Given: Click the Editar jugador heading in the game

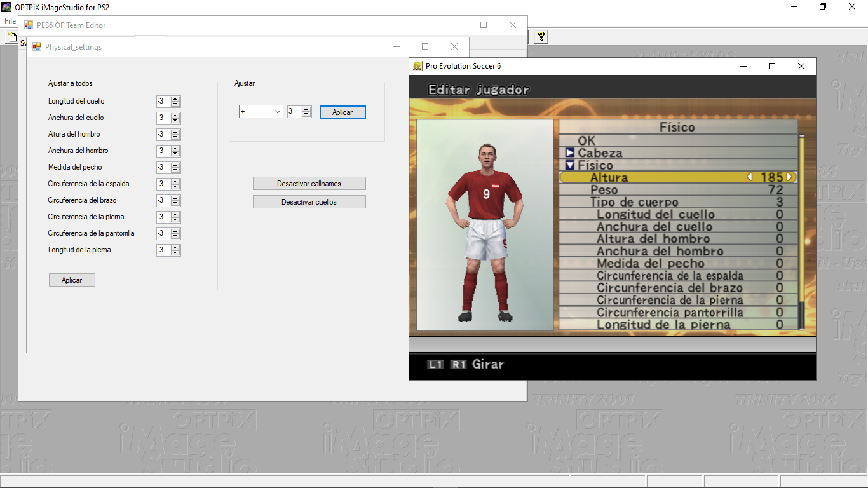Looking at the screenshot, I should (x=478, y=90).
